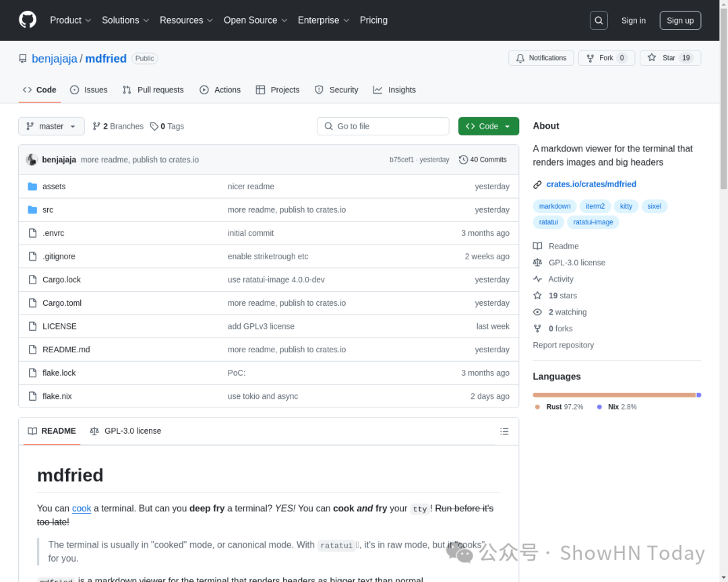728x582 pixels.
Task: Follow the cook link in README text
Action: (82, 509)
